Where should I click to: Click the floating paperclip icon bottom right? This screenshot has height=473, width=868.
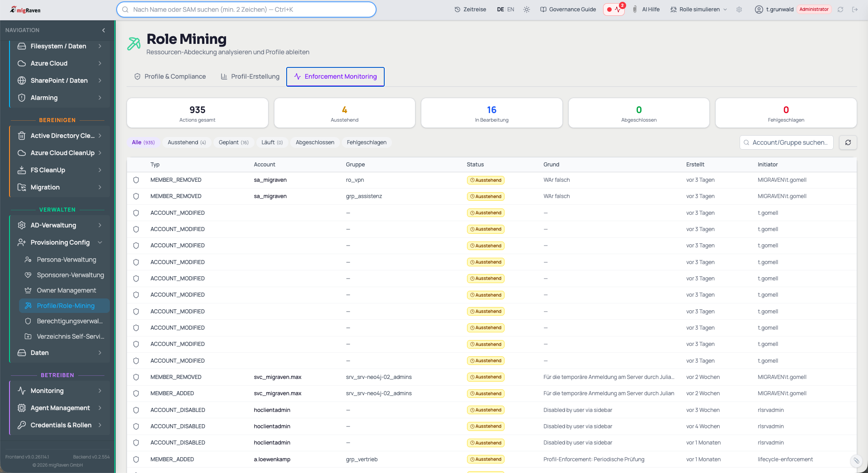point(856,460)
